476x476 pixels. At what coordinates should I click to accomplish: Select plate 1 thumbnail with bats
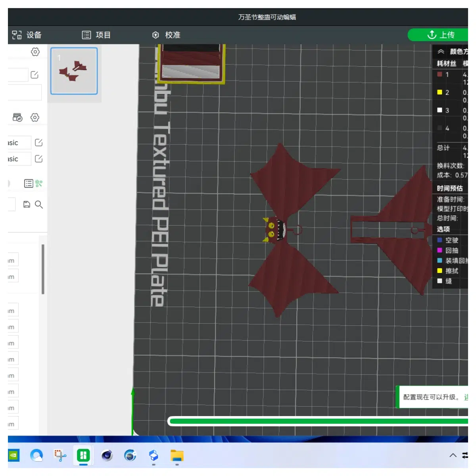pyautogui.click(x=74, y=71)
